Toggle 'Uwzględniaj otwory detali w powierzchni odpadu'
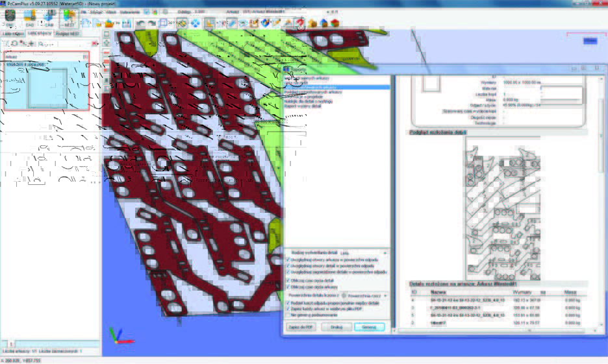Viewport: 608px width, 364px height. 288,266
